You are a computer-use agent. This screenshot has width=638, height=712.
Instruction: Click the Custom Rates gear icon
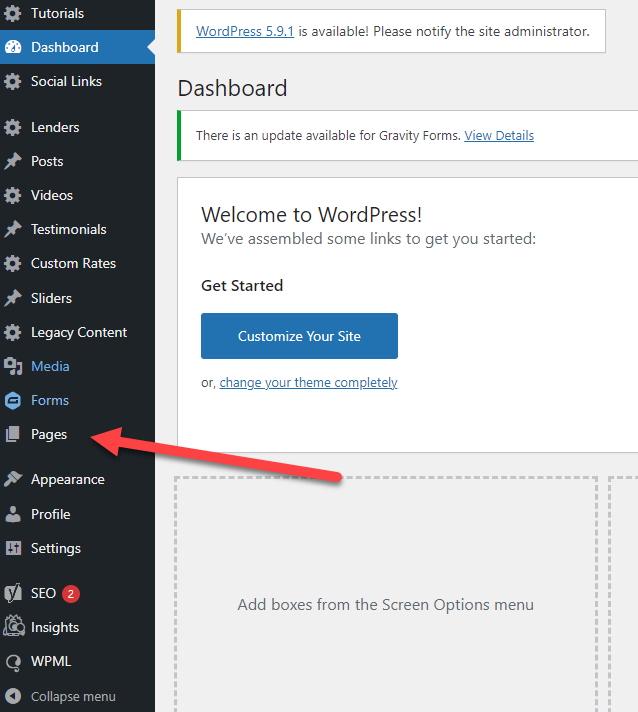pos(13,263)
